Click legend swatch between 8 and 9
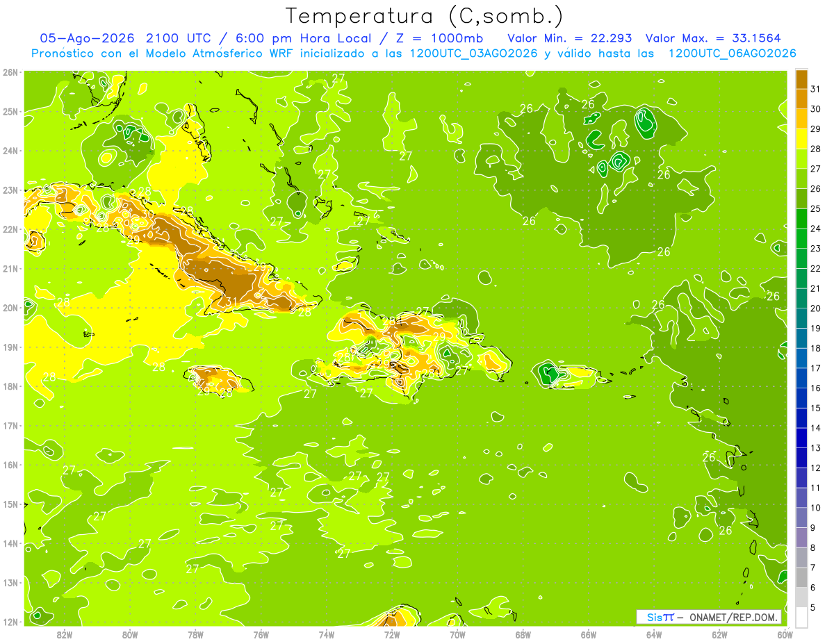This screenshot has width=834, height=644. pyautogui.click(x=801, y=537)
